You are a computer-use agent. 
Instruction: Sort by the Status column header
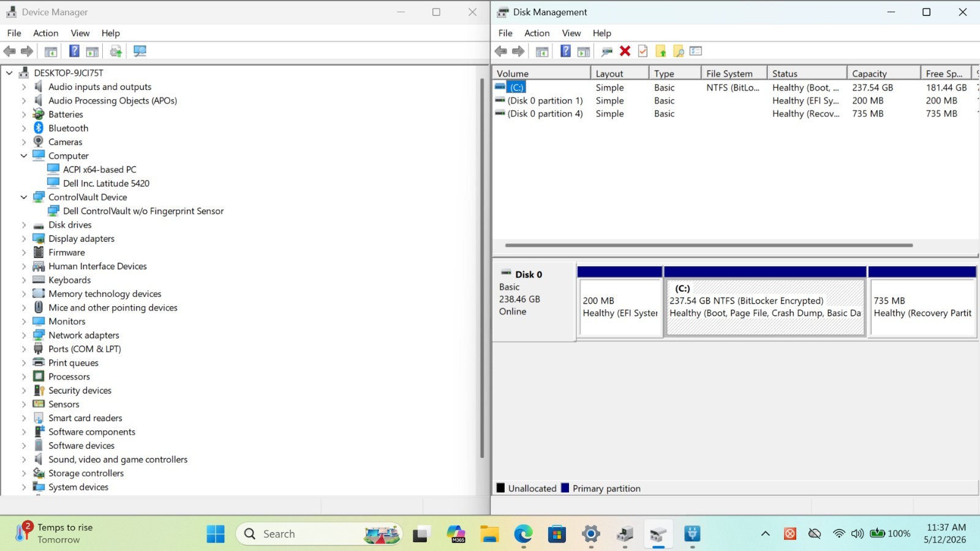807,73
